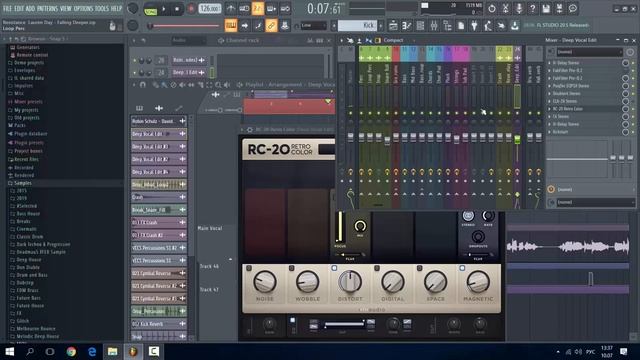The height and width of the screenshot is (360, 640).
Task: Open the mixer input routing dropdown at top
Action: click(x=589, y=52)
